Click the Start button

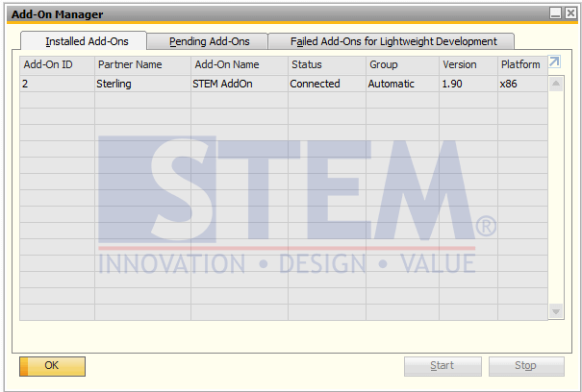point(443,366)
